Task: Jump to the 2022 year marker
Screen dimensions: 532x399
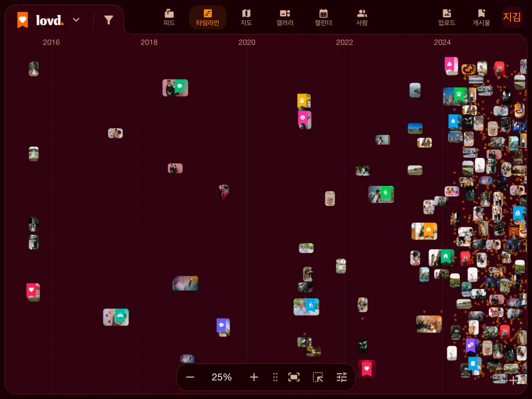Action: tap(344, 43)
